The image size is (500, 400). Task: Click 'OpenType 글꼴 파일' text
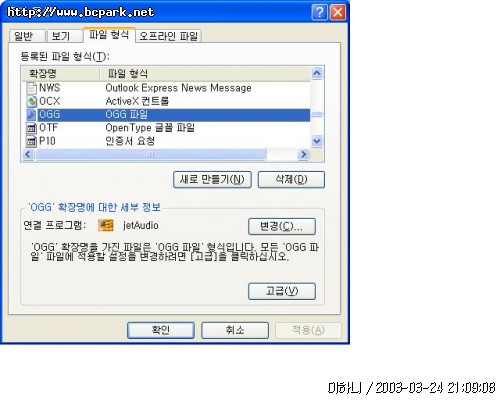click(150, 128)
